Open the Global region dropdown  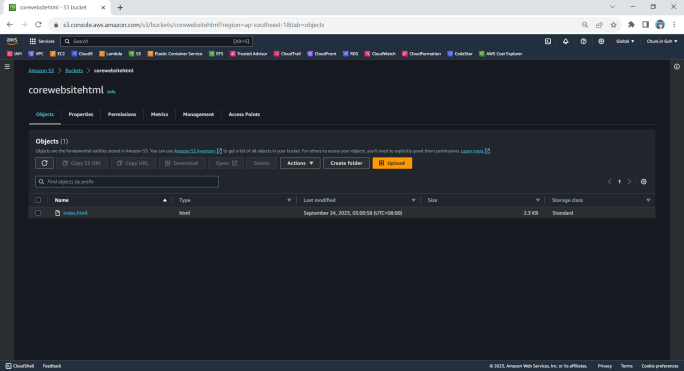(625, 41)
